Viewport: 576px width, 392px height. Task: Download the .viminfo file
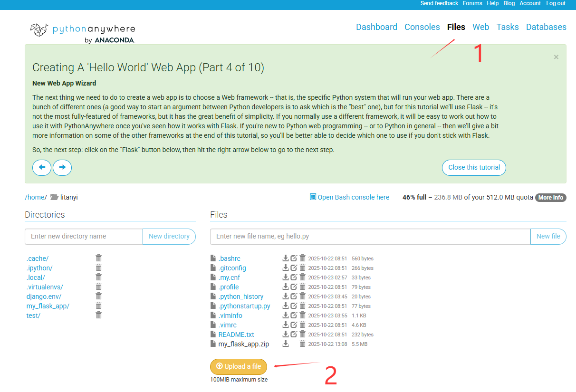click(x=286, y=315)
